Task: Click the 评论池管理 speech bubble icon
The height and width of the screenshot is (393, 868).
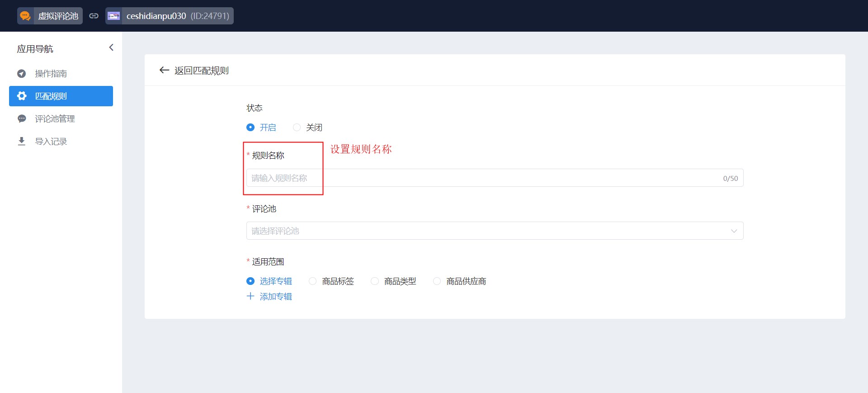Action: (21, 118)
